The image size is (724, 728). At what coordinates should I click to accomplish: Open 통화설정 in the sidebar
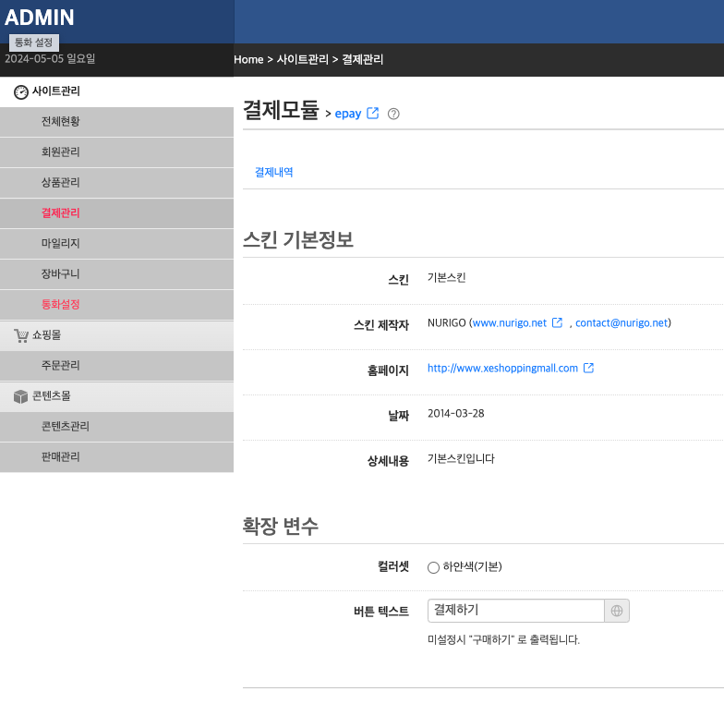click(x=116, y=305)
